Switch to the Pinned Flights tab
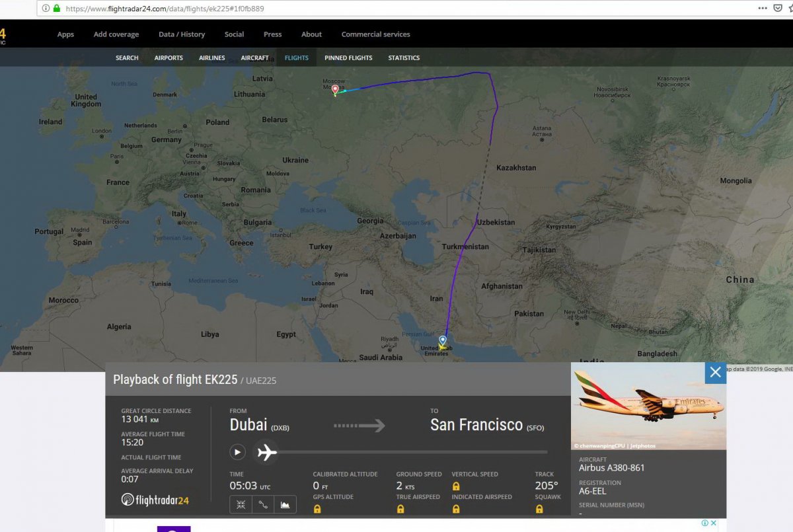 pyautogui.click(x=348, y=58)
